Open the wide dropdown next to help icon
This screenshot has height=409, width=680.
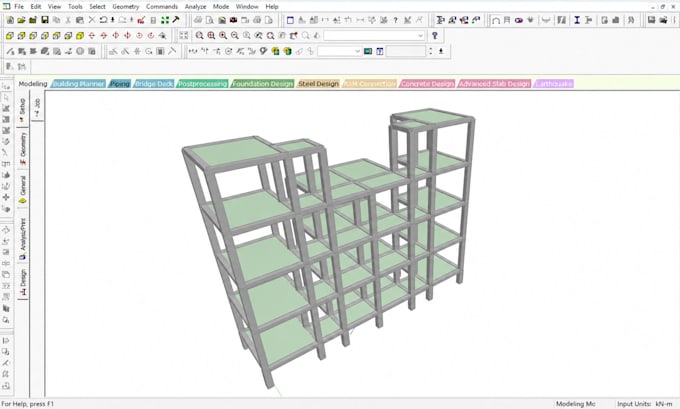[374, 36]
